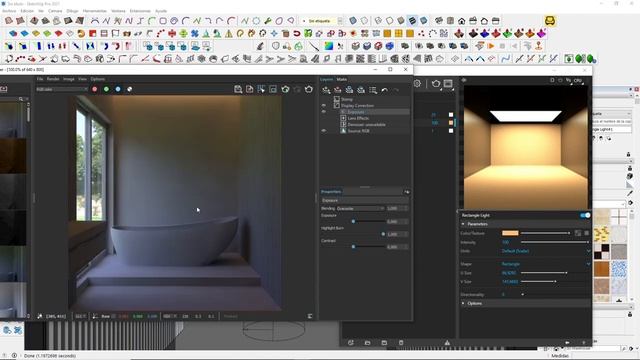Click the orange wood material thumbnail
640x360 pixels.
601,269
